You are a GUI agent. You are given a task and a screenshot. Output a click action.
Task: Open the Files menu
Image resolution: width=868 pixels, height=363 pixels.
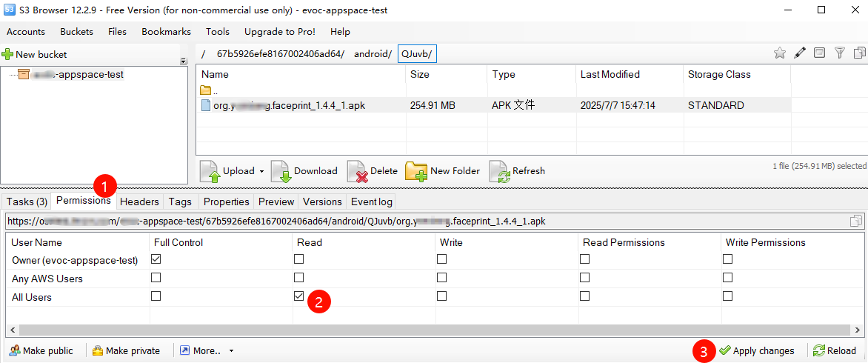[117, 32]
